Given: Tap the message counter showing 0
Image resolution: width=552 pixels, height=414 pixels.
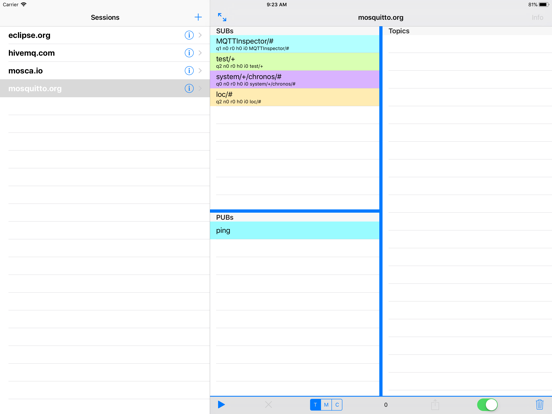Looking at the screenshot, I should [386, 405].
